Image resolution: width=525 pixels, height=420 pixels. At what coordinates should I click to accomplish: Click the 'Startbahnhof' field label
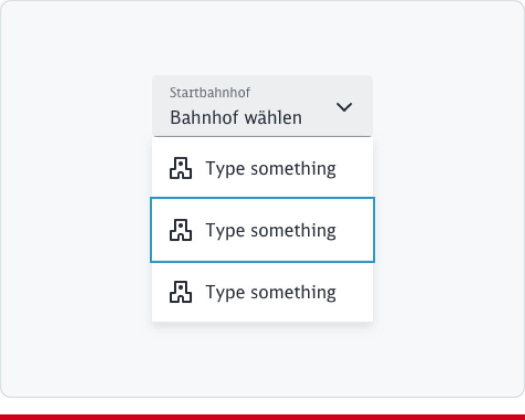tap(210, 93)
